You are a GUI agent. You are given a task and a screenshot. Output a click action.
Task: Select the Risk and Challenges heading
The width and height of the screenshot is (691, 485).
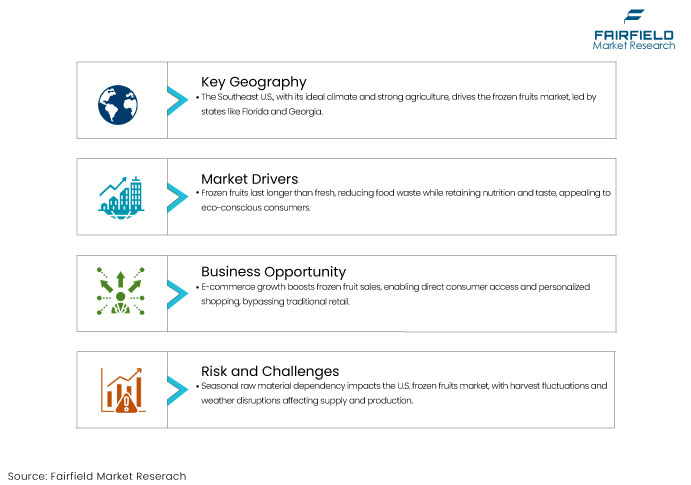[x=270, y=371]
